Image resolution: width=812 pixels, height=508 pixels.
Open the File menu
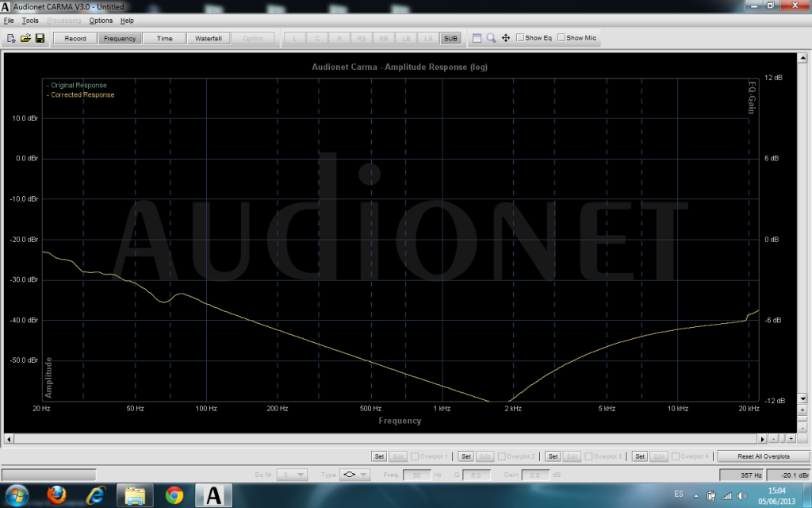pyautogui.click(x=9, y=21)
